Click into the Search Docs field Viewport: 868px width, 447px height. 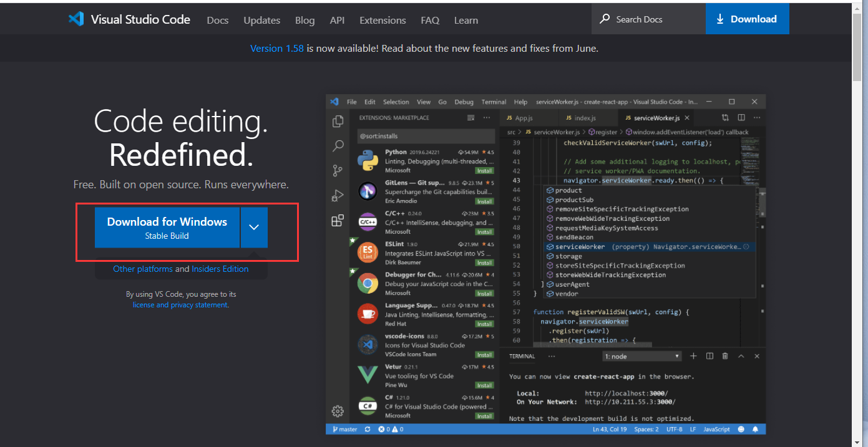[648, 19]
